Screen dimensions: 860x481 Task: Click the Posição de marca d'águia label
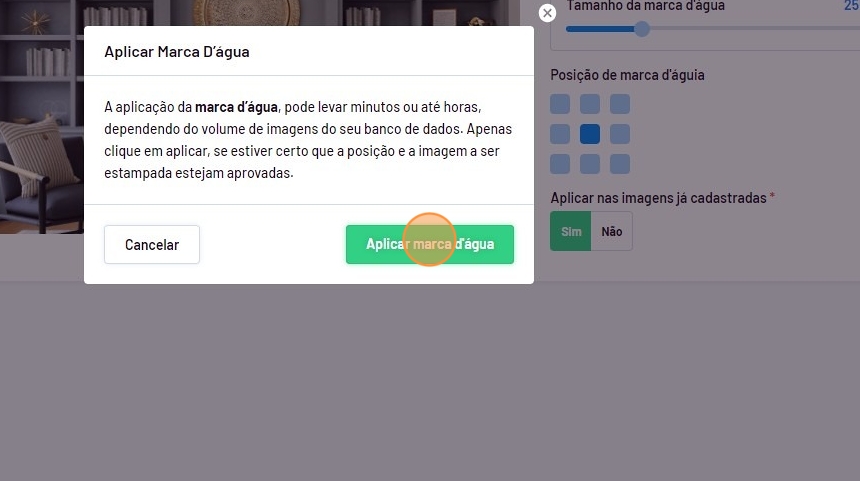(x=627, y=75)
